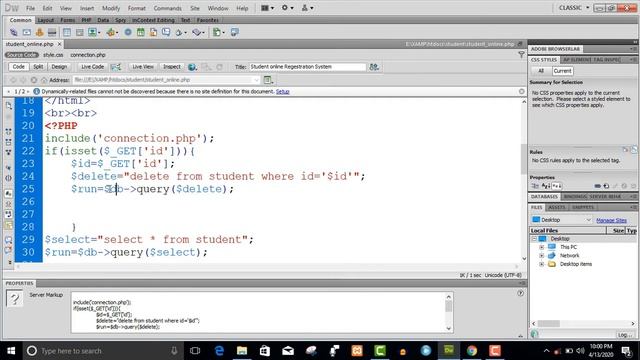640x360 pixels.
Task: Open the Layout grid dropdown in menu bar
Action: 267,8
